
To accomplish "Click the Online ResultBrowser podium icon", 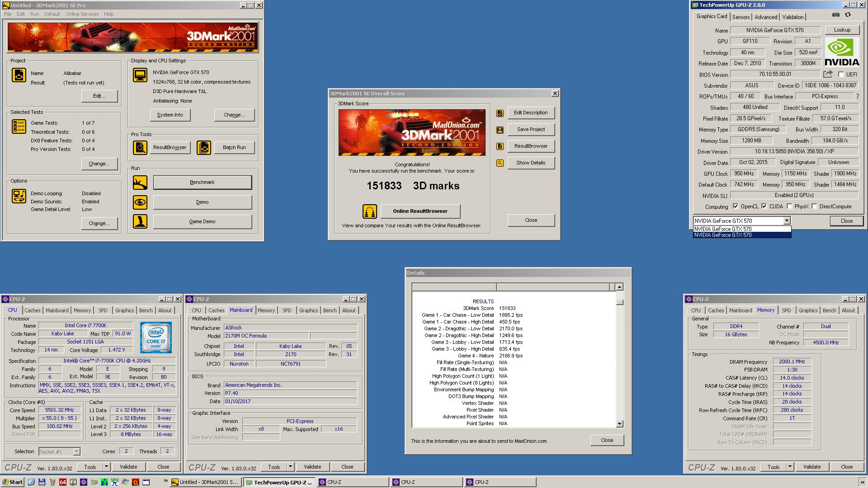I will pyautogui.click(x=370, y=211).
